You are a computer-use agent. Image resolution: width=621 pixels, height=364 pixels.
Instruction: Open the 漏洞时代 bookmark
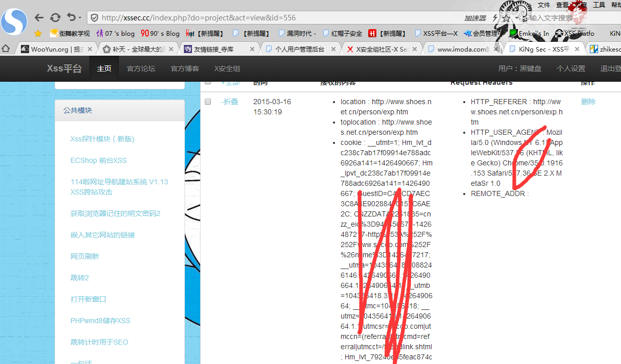coord(297,33)
